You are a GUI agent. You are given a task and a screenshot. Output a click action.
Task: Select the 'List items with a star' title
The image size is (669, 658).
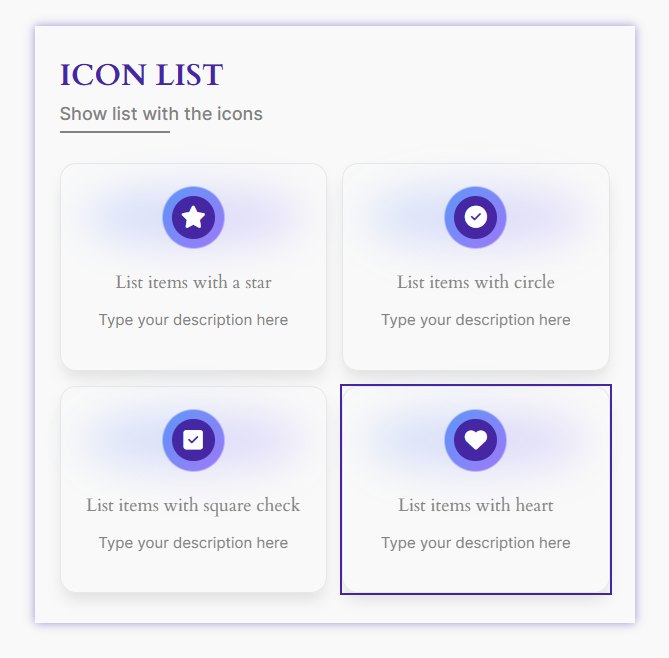(x=193, y=282)
